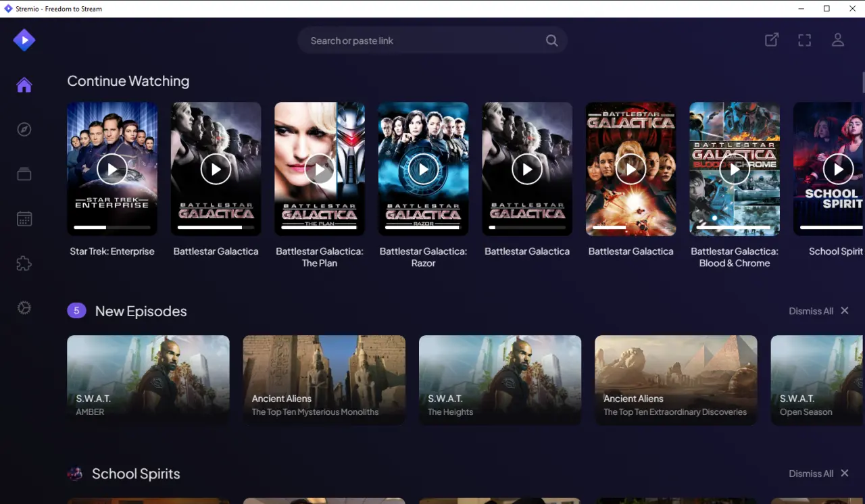Open S.W.A.T. episode The Heights card

click(x=500, y=380)
